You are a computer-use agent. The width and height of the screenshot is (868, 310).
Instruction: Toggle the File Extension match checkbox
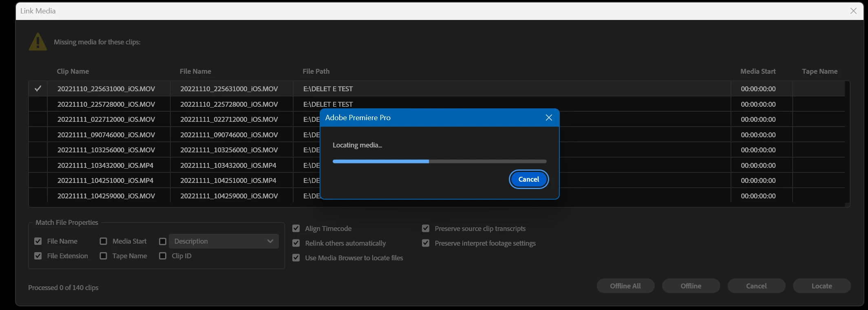(38, 256)
